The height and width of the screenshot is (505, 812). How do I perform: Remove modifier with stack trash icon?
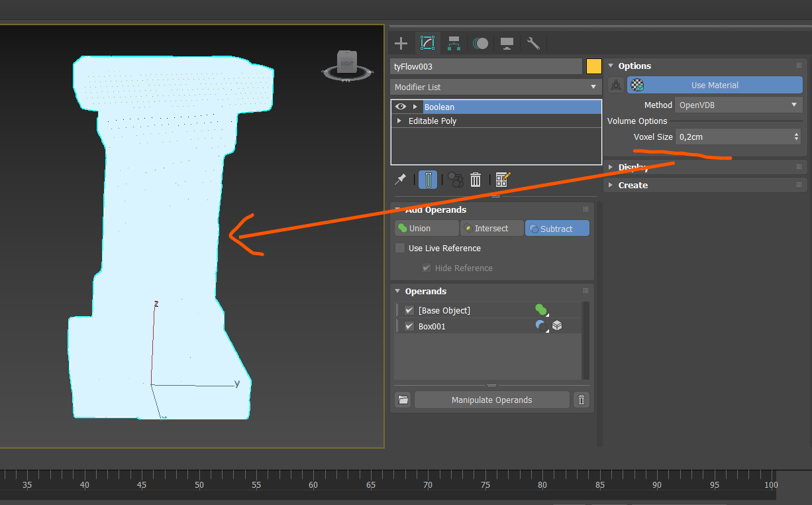pos(476,180)
